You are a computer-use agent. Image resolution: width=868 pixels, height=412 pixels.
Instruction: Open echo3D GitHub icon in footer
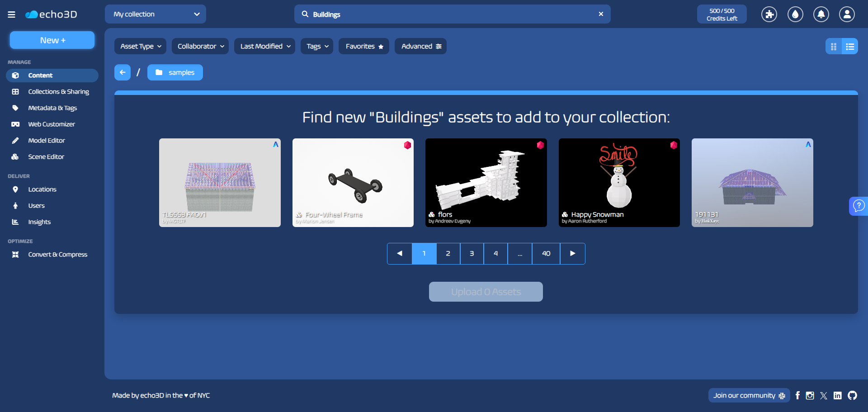pyautogui.click(x=852, y=395)
